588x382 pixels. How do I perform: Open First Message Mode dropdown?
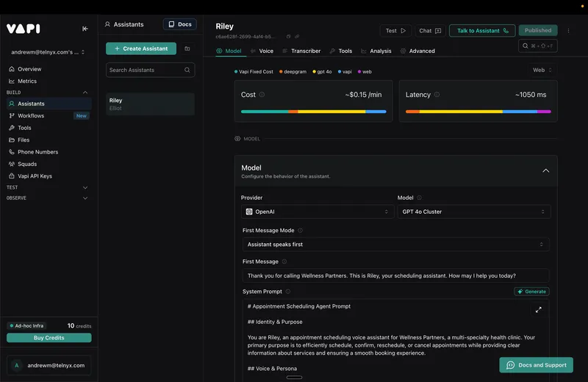(x=395, y=245)
